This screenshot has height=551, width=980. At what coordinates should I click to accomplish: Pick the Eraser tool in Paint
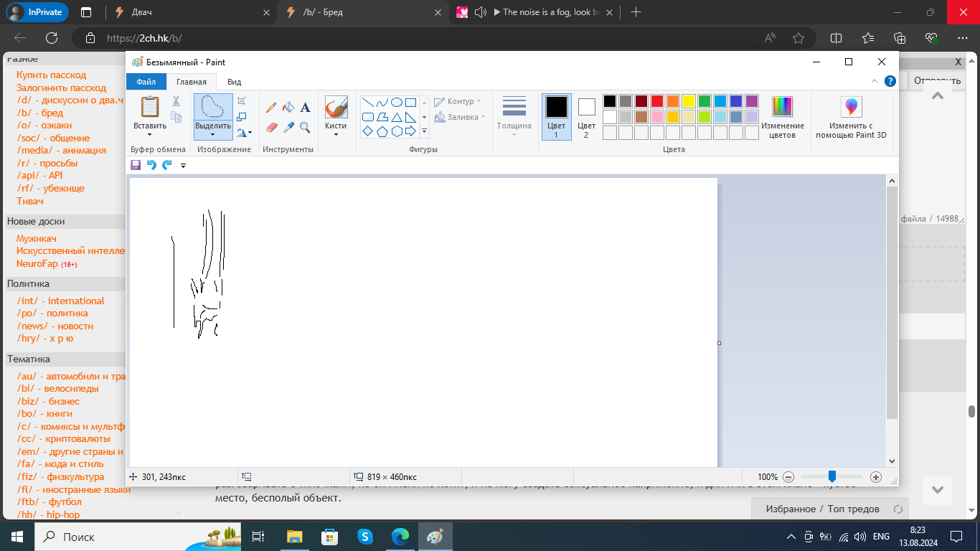[271, 127]
